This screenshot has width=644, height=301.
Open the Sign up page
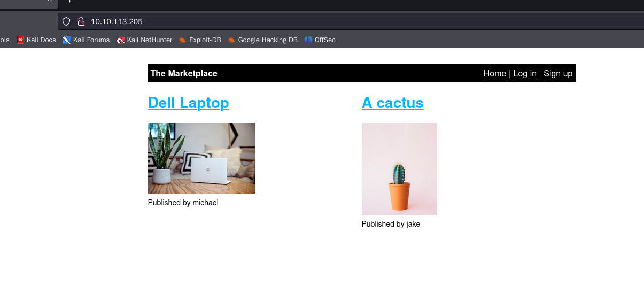pyautogui.click(x=558, y=73)
